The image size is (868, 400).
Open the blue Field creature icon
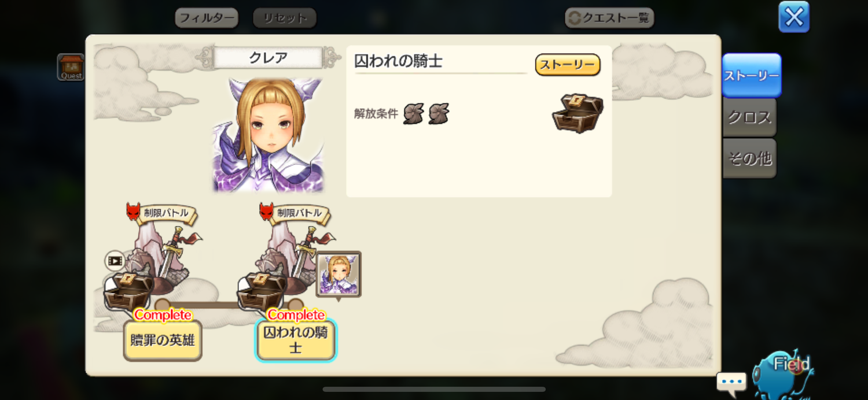coord(784,373)
